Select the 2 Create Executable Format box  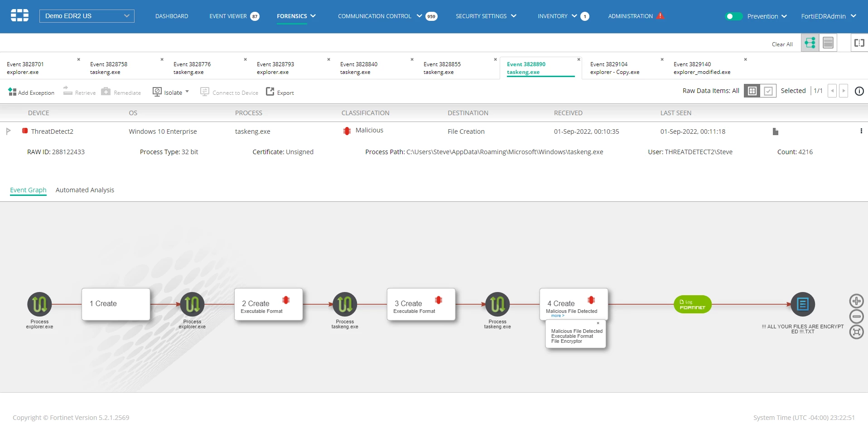(269, 304)
